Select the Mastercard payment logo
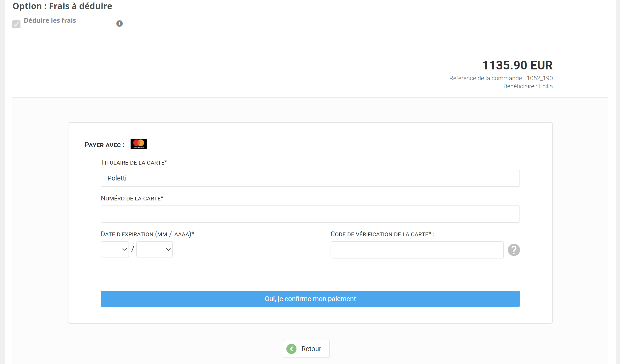The width and height of the screenshot is (620, 364). pyautogui.click(x=138, y=144)
